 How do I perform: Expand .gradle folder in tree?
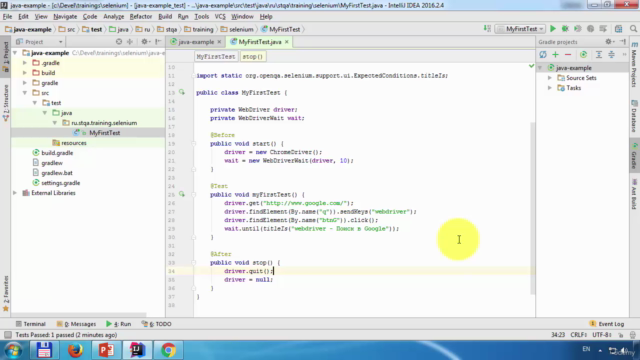25,63
